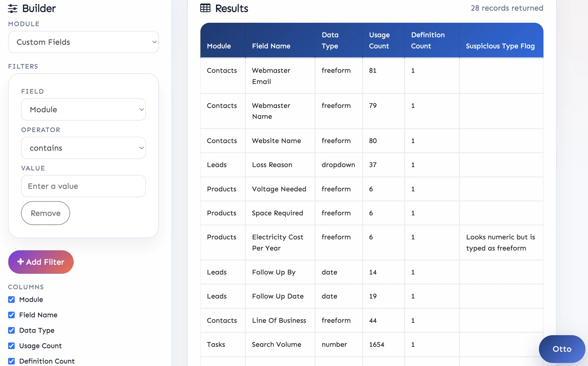Click the Website Name cell
This screenshot has height=366, width=588.
tap(280, 141)
